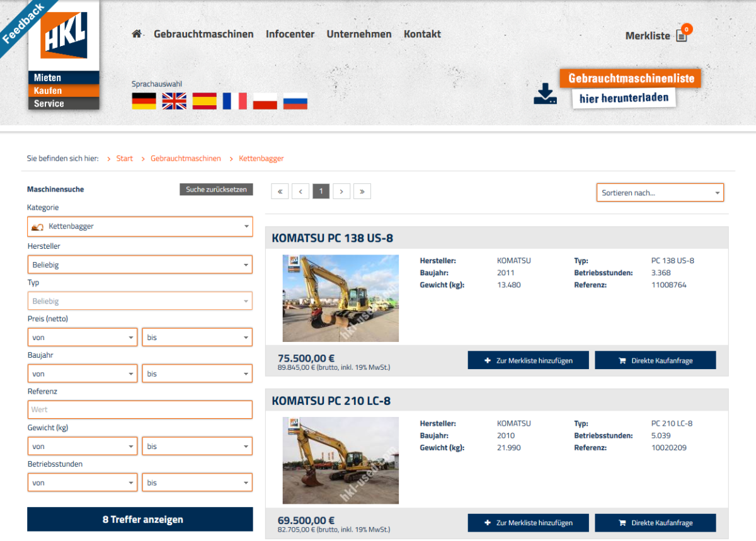Open Betriebsstunden 'bis' dropdown
The height and width of the screenshot is (541, 756).
(197, 483)
